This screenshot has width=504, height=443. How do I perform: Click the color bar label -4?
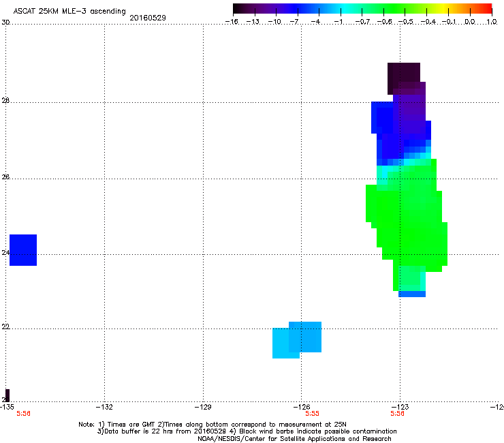click(315, 22)
